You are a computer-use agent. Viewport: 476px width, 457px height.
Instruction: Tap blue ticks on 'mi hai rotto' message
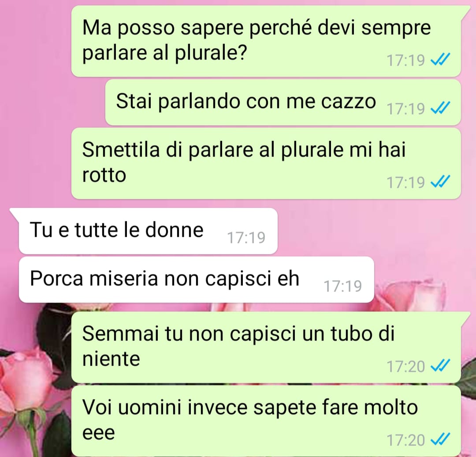[x=440, y=182]
